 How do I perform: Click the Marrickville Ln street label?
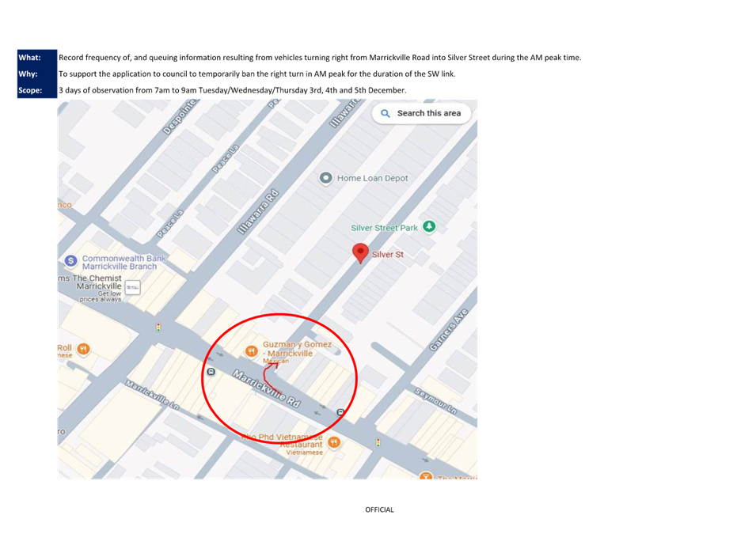(x=152, y=396)
